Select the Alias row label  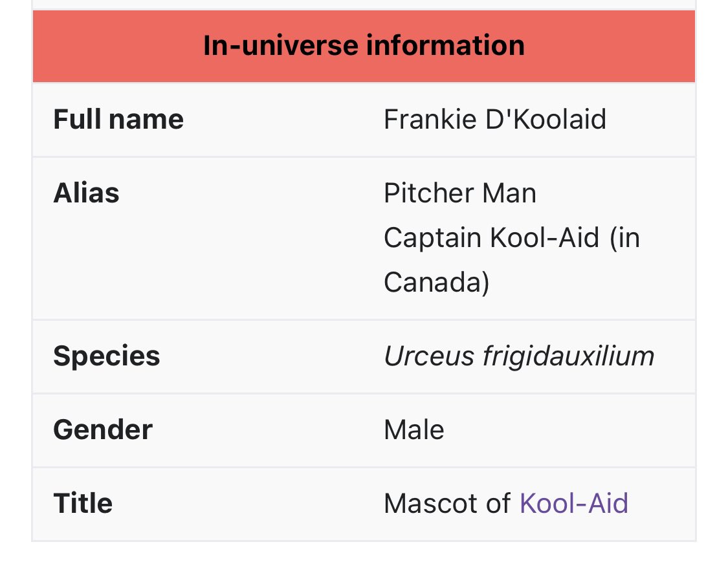tap(86, 193)
